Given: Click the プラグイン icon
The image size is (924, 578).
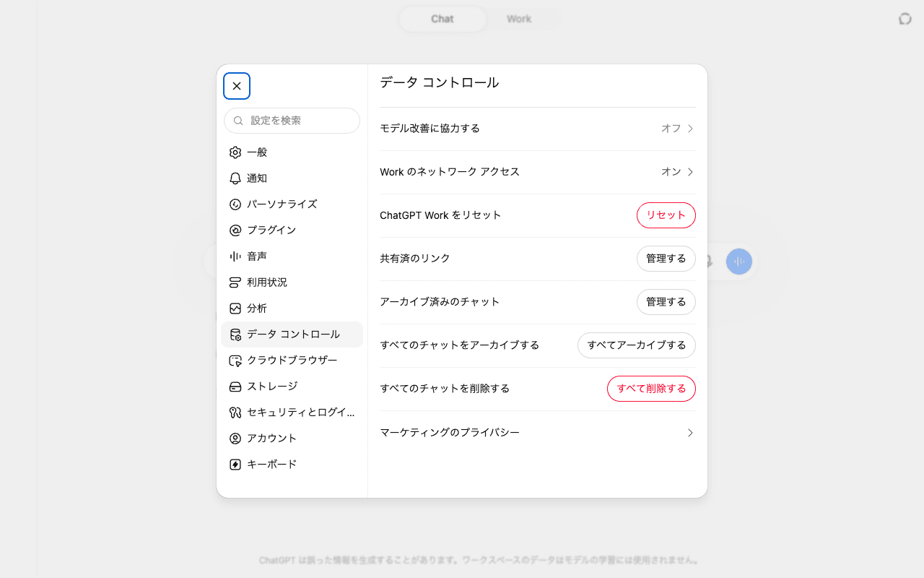Looking at the screenshot, I should click(x=235, y=230).
